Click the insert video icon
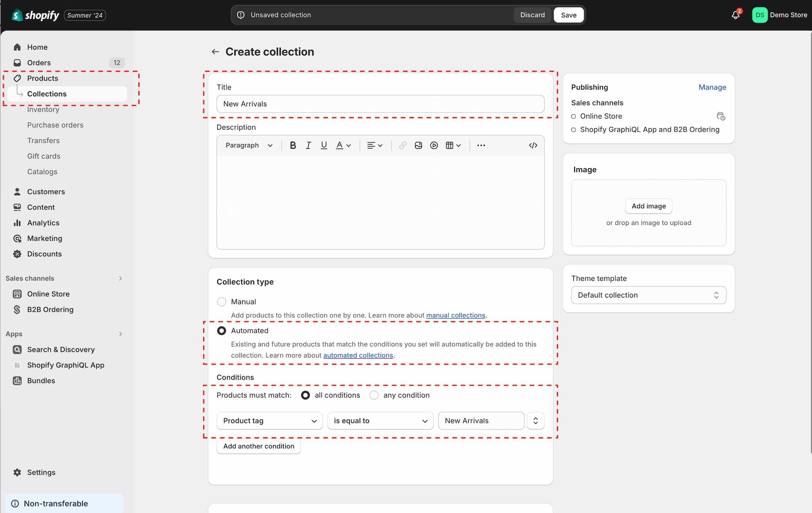Screen dimensions: 812x513 pos(434,145)
